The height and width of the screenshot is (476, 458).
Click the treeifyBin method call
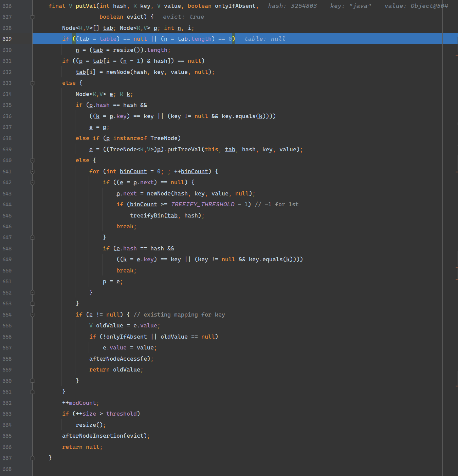tap(147, 216)
